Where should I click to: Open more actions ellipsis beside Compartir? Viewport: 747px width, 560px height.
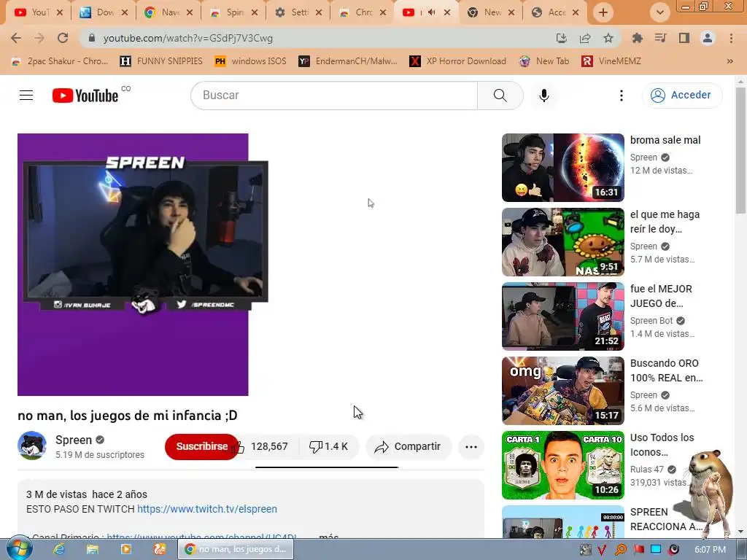[x=471, y=447]
